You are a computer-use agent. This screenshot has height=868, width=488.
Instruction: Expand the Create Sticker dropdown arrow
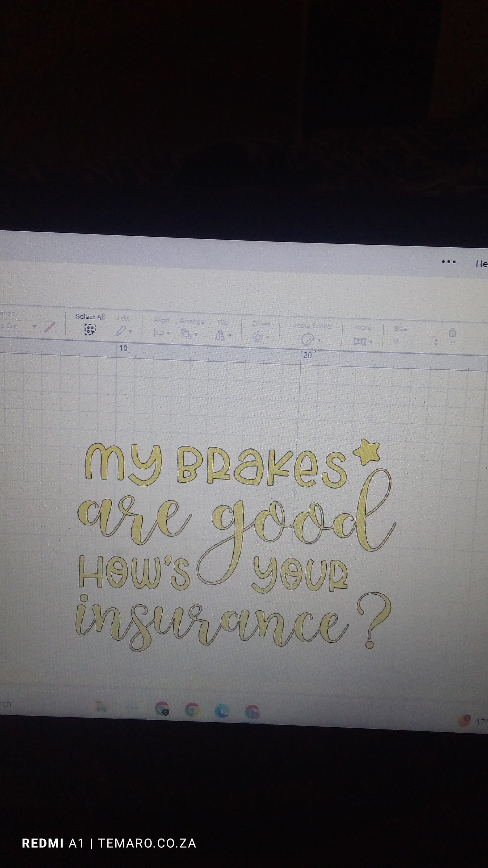click(x=319, y=340)
